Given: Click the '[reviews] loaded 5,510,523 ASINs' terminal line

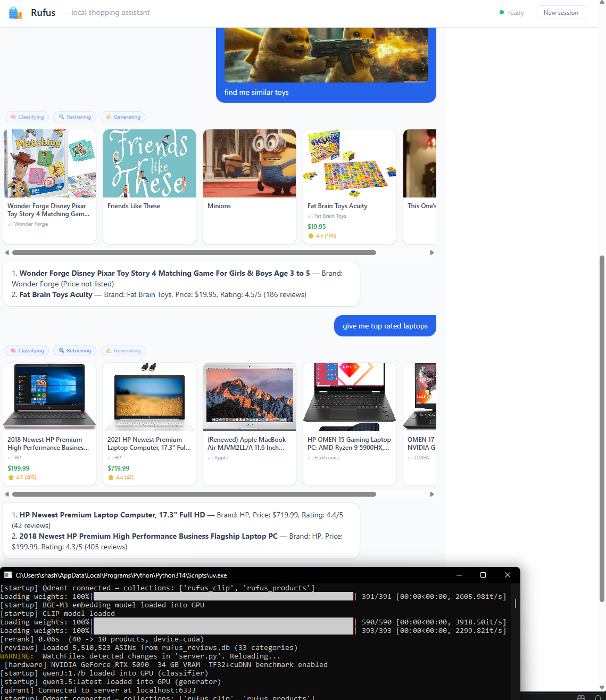Looking at the screenshot, I should [x=149, y=648].
